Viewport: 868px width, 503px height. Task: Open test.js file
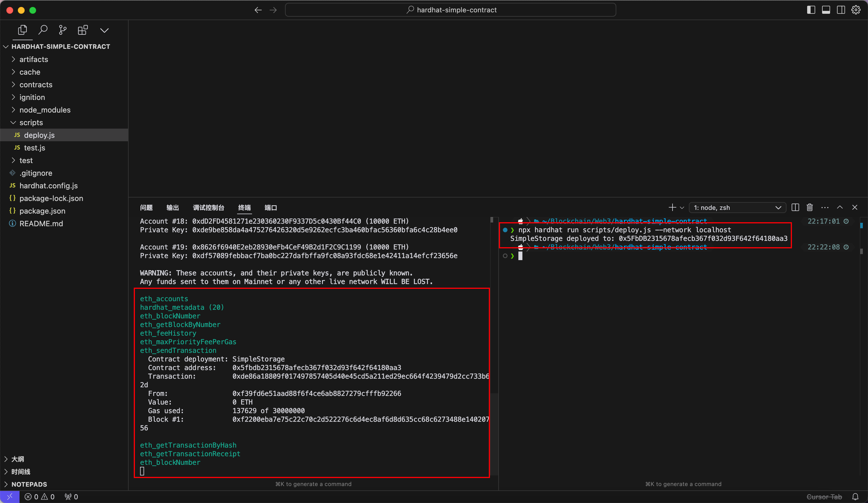pos(64,148)
